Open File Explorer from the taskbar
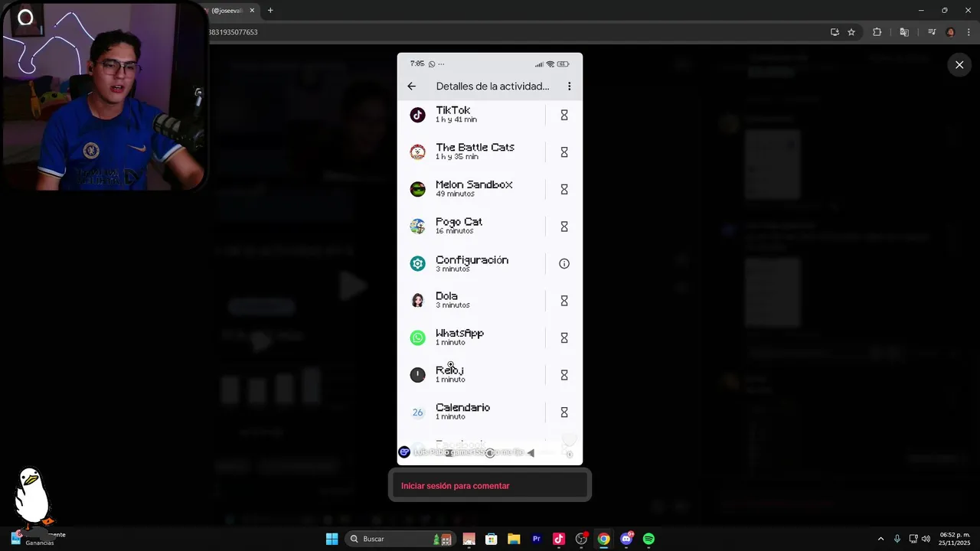980x551 pixels. [x=514, y=539]
